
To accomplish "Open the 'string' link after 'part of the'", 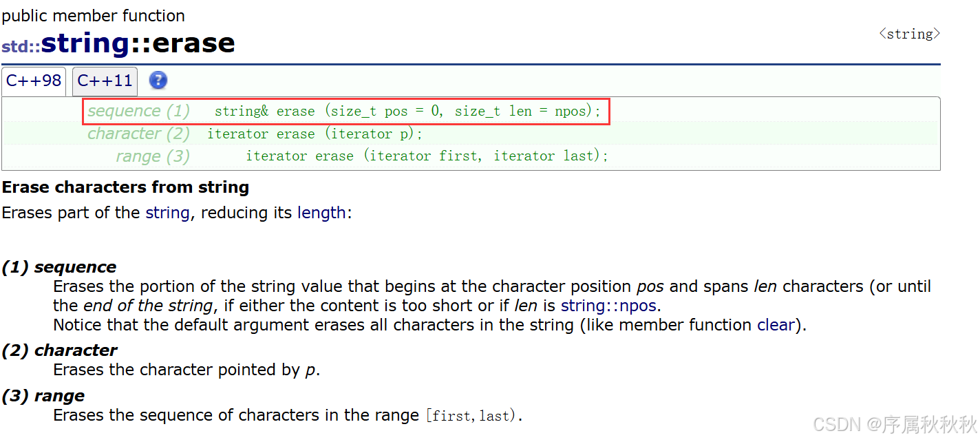I will [x=167, y=213].
